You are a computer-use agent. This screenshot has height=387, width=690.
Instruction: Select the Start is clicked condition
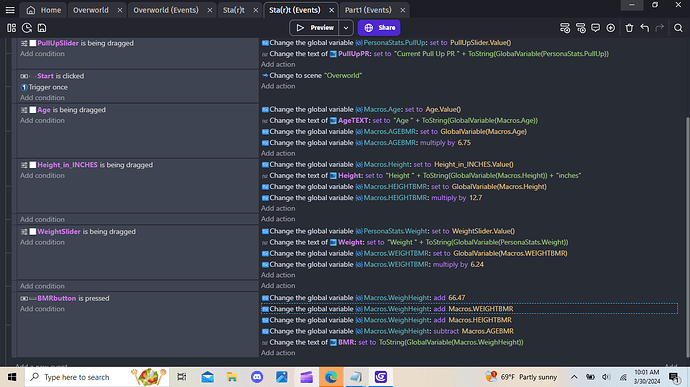[52, 76]
